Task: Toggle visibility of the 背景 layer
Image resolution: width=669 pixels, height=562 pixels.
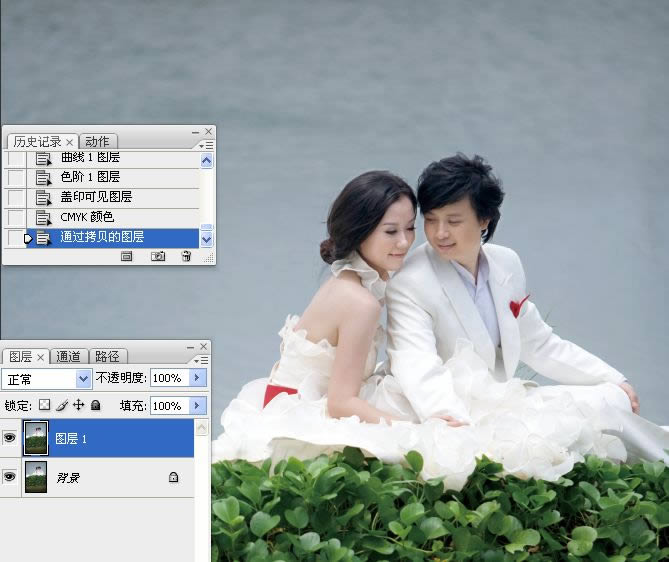Action: (x=10, y=478)
